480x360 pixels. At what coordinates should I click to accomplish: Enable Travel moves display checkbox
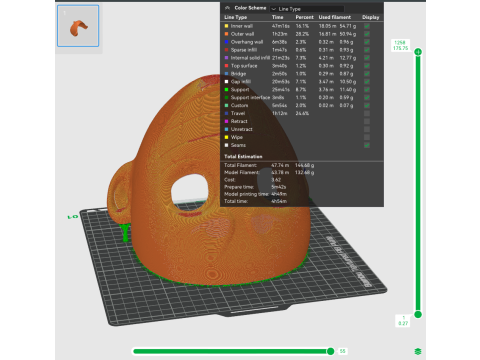coord(367,113)
